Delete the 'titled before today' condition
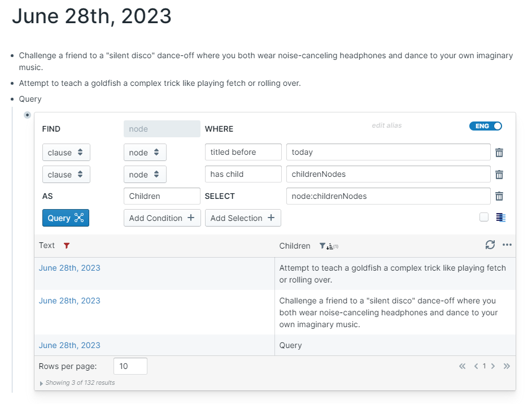 point(499,153)
